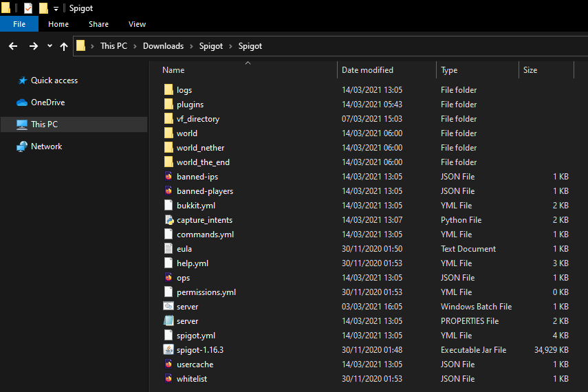Select the bukkit.yml file icon
The width and height of the screenshot is (588, 392).
tap(168, 205)
